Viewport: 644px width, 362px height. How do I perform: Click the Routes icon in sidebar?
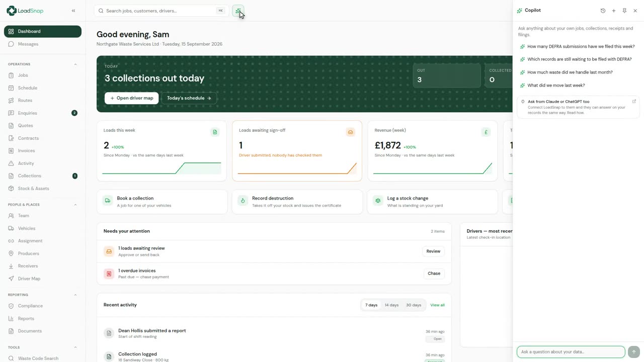pyautogui.click(x=12, y=101)
